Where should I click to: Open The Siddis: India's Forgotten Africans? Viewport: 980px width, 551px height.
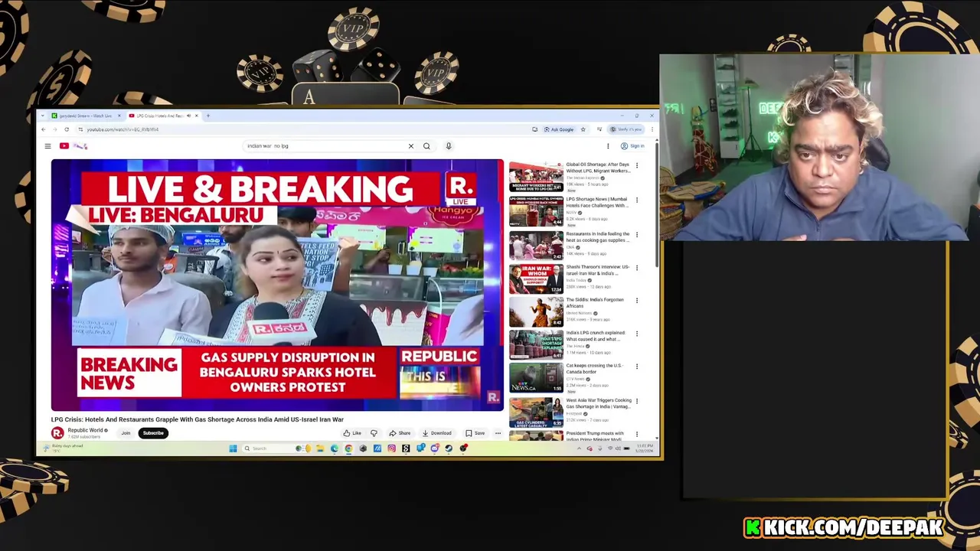[x=595, y=303]
